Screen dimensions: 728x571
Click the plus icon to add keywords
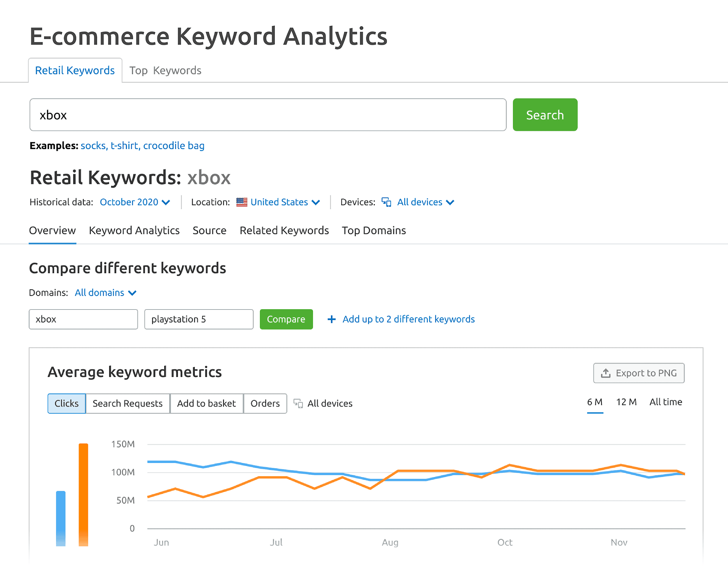click(331, 319)
